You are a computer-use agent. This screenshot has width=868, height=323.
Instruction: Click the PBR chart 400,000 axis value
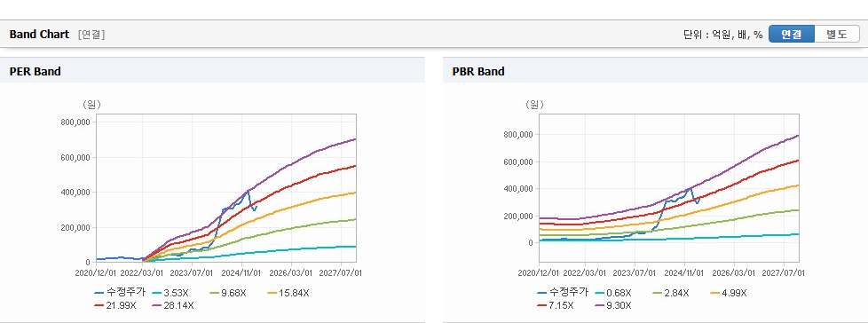pos(518,189)
